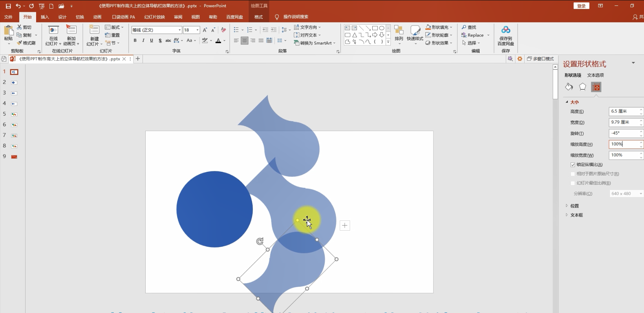Viewport: 644px width, 313px height.
Task: Click the orange gear icon on tab bar
Action: 520,59
